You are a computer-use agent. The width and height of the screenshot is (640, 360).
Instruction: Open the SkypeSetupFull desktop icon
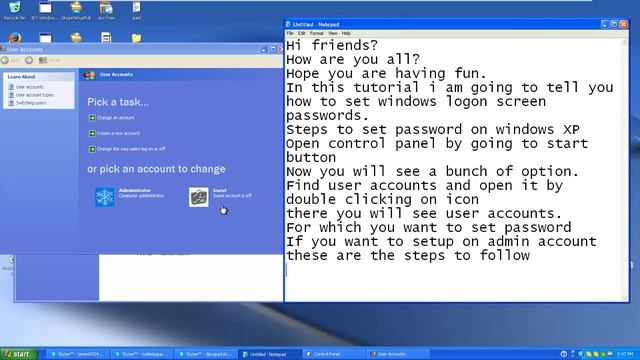[76, 10]
